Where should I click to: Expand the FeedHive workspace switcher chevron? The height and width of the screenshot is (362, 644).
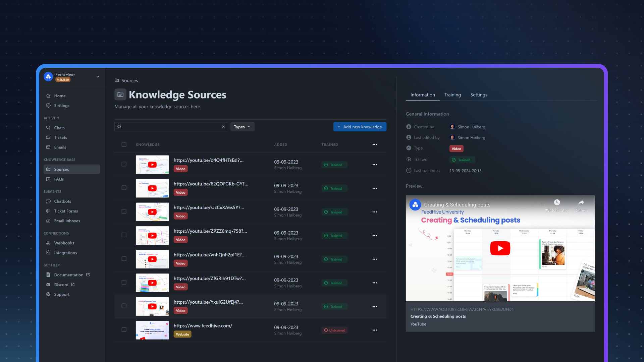tap(98, 77)
